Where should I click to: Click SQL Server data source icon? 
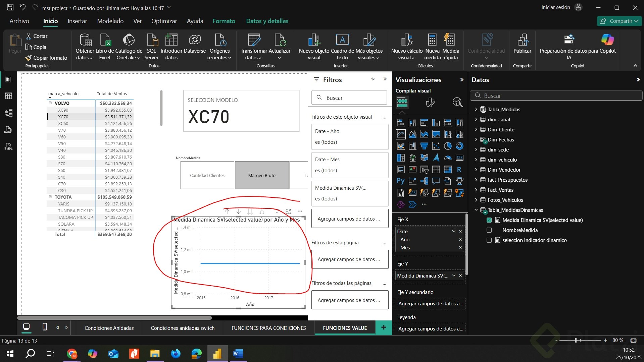[151, 47]
